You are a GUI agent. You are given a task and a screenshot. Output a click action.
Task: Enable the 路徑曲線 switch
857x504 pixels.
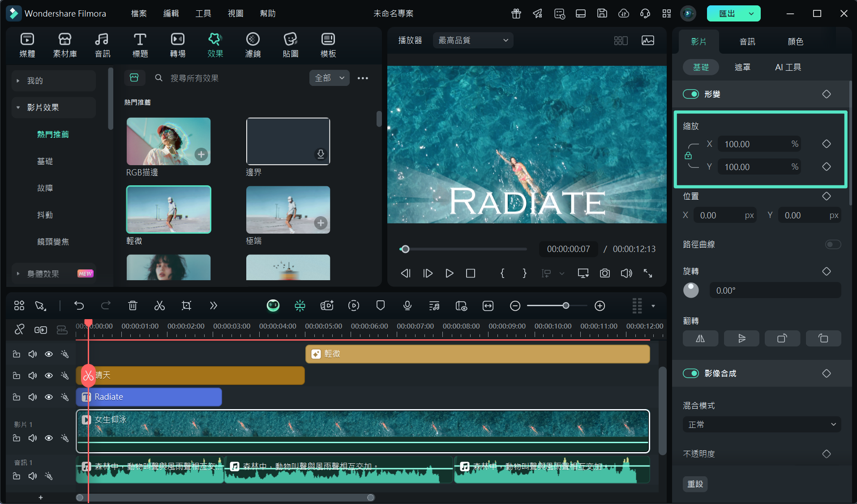click(x=833, y=244)
